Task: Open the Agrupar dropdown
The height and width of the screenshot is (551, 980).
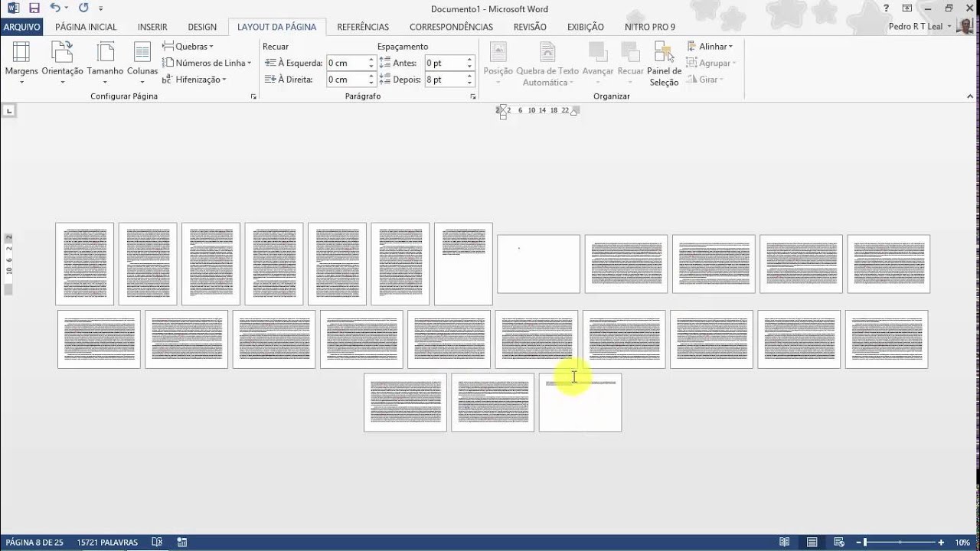Action: coord(711,63)
